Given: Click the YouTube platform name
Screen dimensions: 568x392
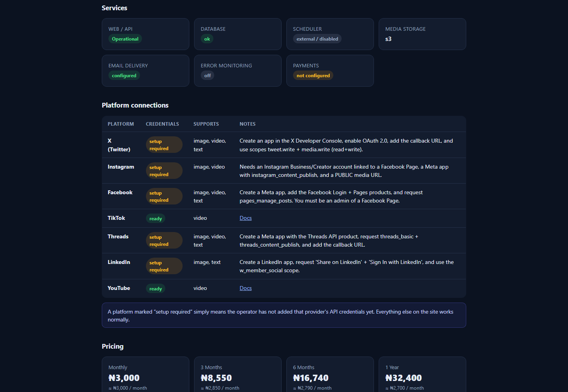Looking at the screenshot, I should click(x=119, y=288).
